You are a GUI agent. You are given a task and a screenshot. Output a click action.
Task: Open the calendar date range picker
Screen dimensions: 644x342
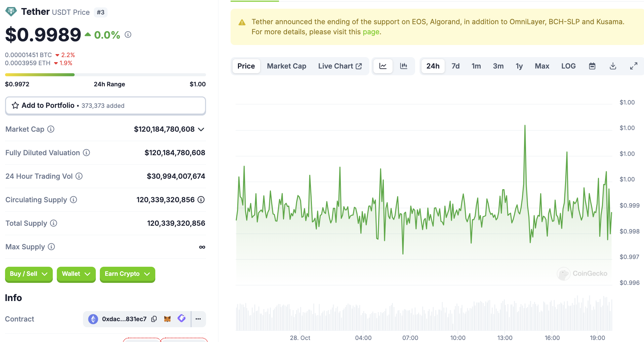[592, 66]
